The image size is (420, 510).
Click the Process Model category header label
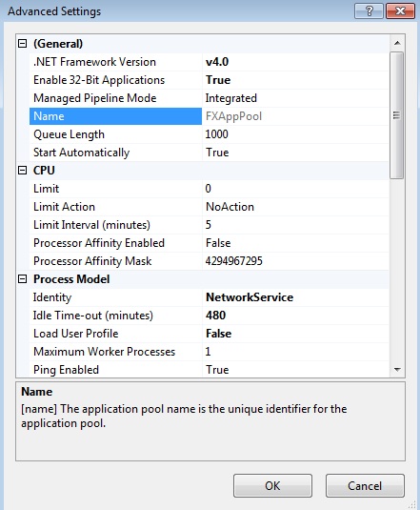71,279
